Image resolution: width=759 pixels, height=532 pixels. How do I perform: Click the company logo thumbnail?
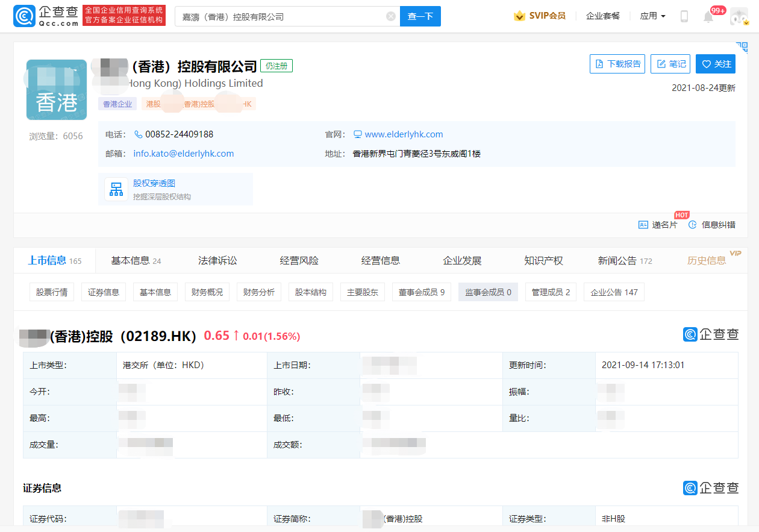coord(57,90)
